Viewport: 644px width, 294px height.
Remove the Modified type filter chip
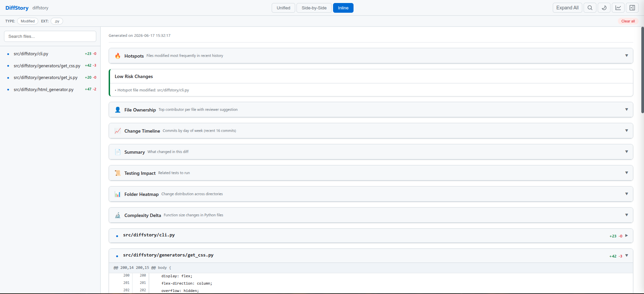[28, 21]
